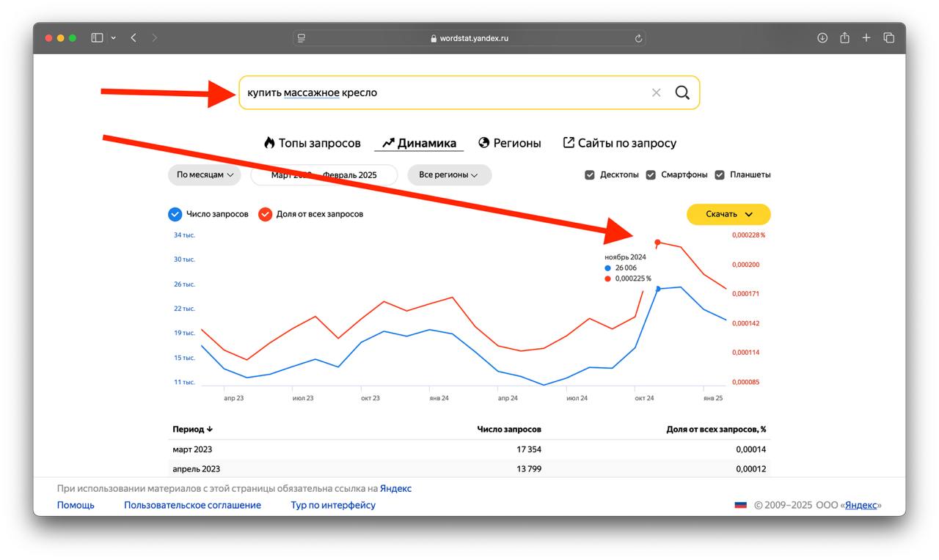Viewport: 939px width, 560px height.
Task: Open Safari sidebar toggle icon
Action: pos(97,37)
